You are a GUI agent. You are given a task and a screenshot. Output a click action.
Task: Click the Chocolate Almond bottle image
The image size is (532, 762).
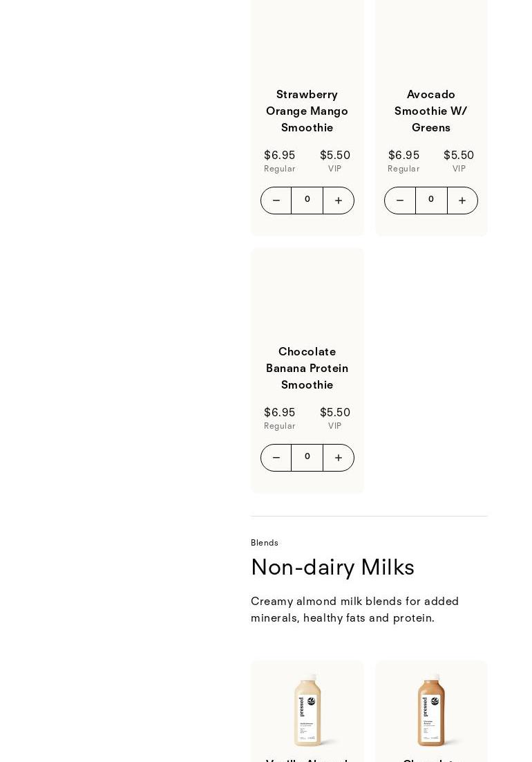431,709
